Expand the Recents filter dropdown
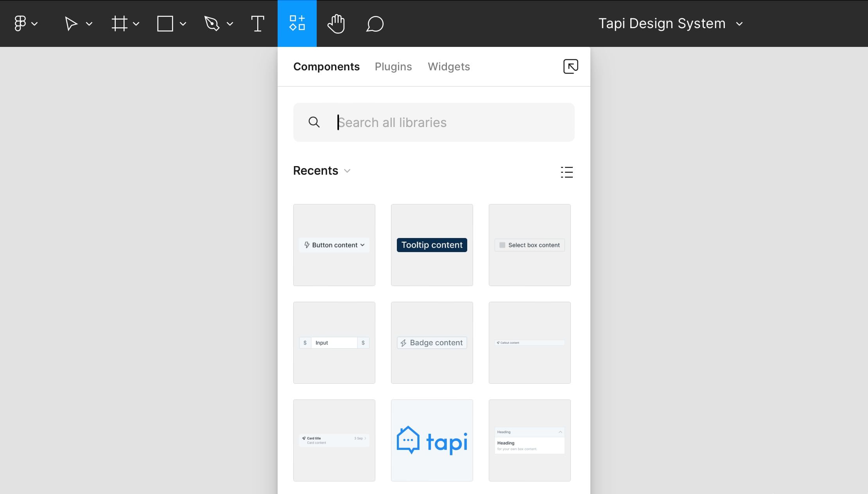Image resolution: width=868 pixels, height=494 pixels. (347, 171)
